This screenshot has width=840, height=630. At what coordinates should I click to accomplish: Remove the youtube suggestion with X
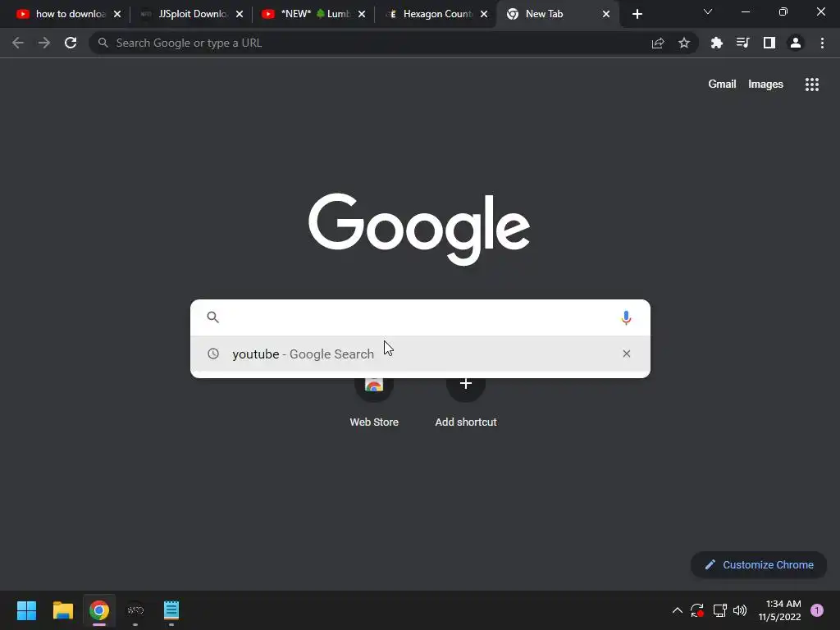coord(626,354)
